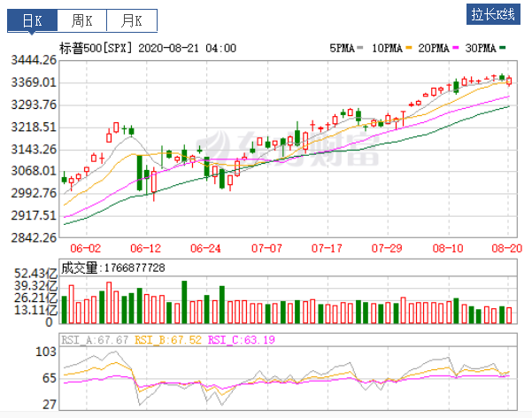Image resolution: width=532 pixels, height=418 pixels.
Task: Click the 2917.51 price axis label
Action: click(x=34, y=215)
